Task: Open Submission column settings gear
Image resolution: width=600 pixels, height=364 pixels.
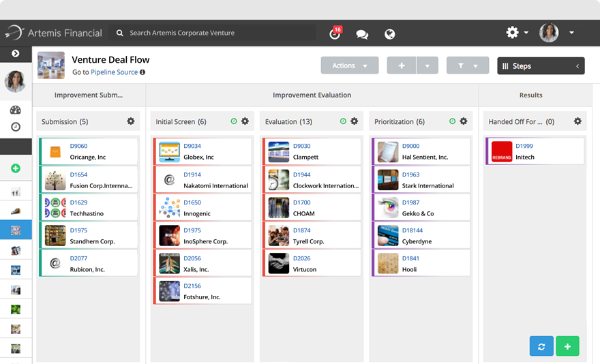Action: [130, 121]
